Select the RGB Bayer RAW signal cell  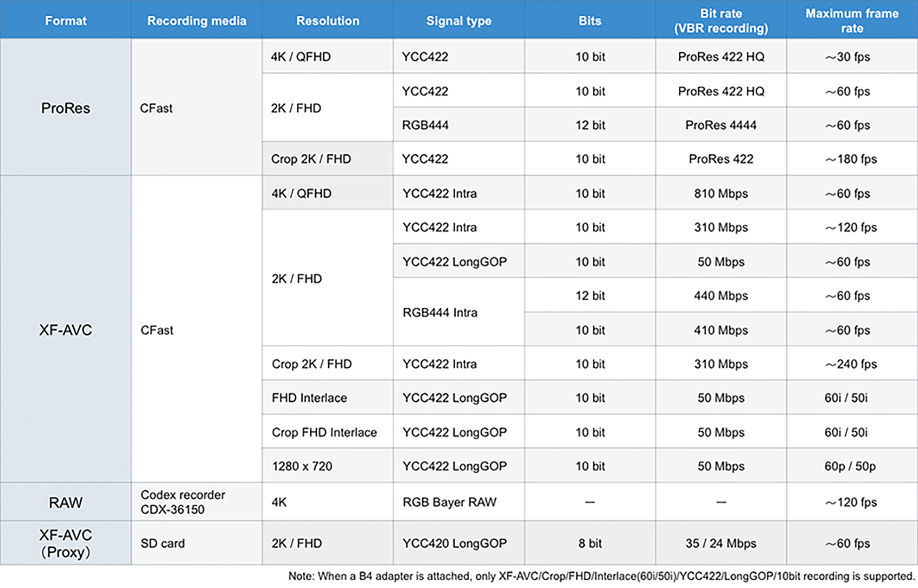449,502
